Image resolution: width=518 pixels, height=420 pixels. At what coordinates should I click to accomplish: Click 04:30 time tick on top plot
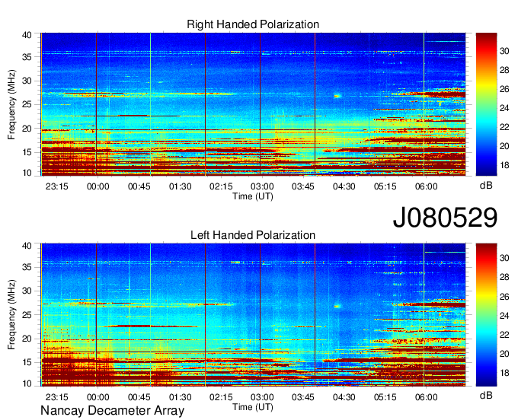344,186
